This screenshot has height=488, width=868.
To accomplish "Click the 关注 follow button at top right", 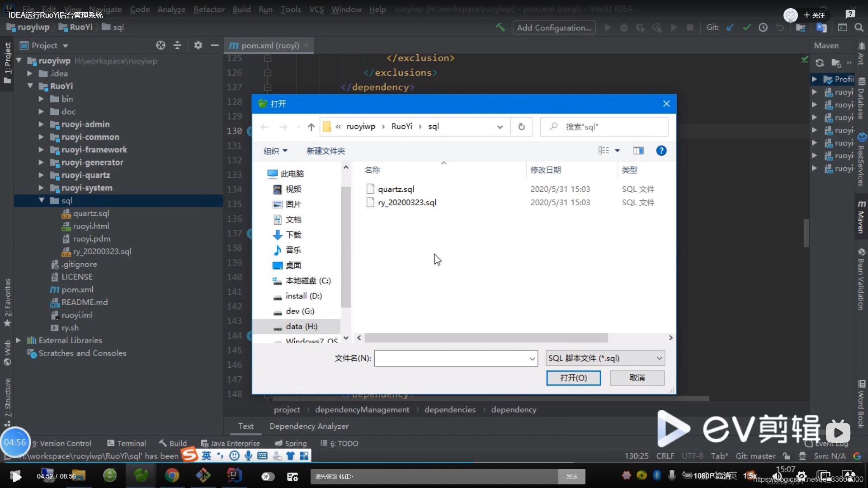I will [x=815, y=15].
